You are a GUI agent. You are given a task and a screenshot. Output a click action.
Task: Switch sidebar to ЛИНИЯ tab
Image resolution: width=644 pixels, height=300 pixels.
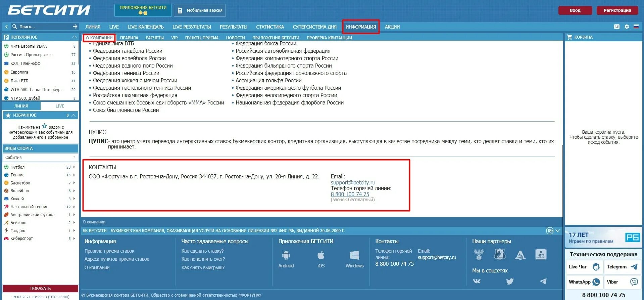21,106
